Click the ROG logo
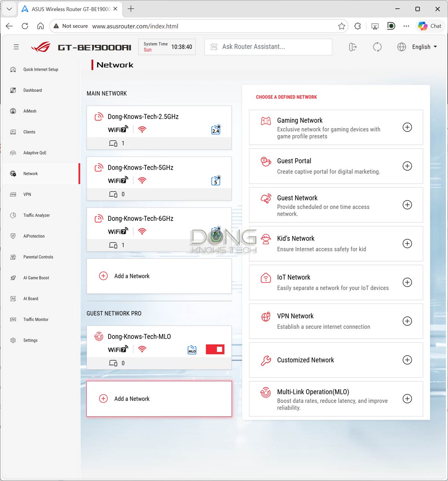The image size is (448, 481). click(x=41, y=47)
